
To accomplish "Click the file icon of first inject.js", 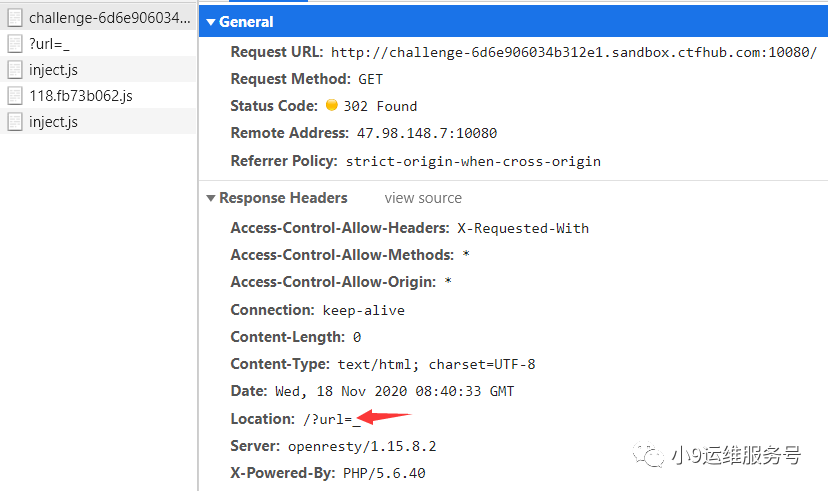I will coord(14,70).
